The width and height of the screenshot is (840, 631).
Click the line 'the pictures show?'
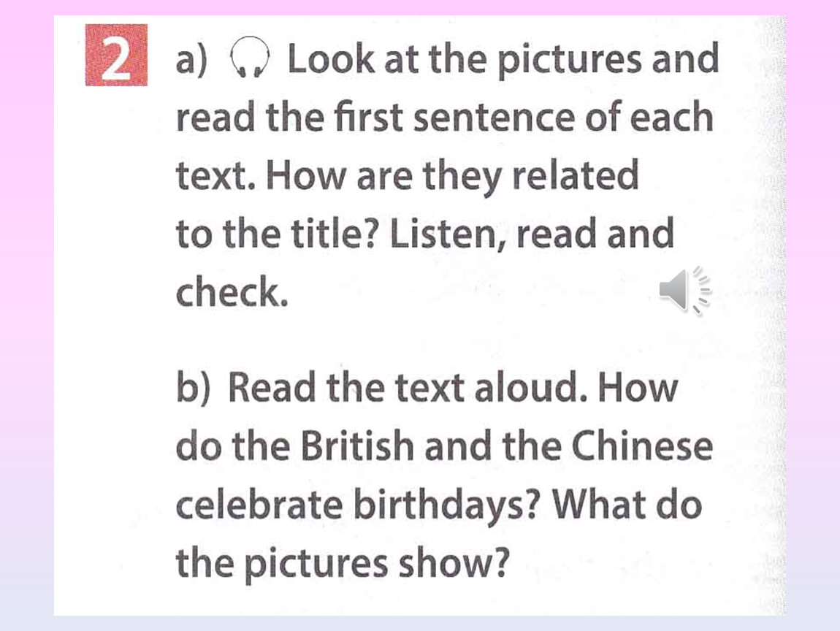coord(343,564)
